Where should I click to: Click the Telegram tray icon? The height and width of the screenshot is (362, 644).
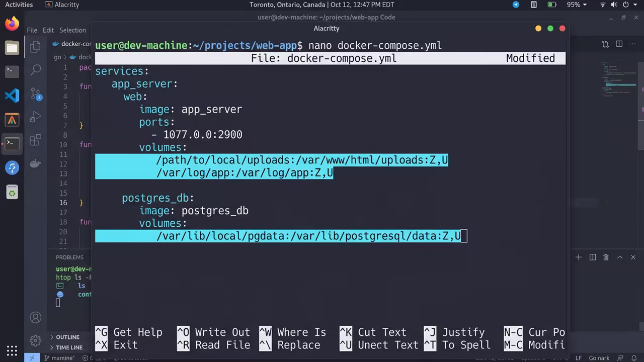click(516, 5)
